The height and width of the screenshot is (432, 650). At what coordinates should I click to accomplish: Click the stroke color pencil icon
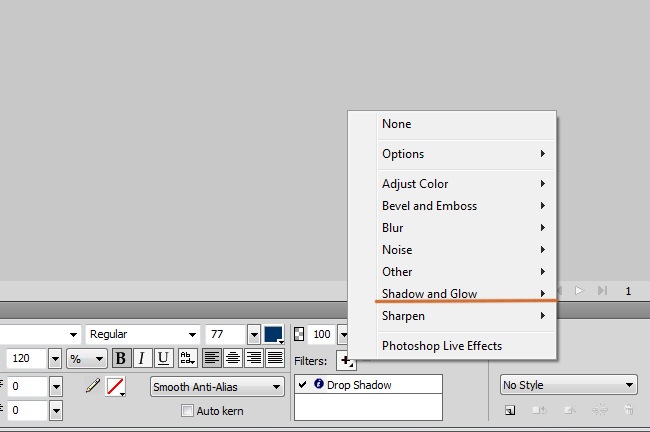93,386
